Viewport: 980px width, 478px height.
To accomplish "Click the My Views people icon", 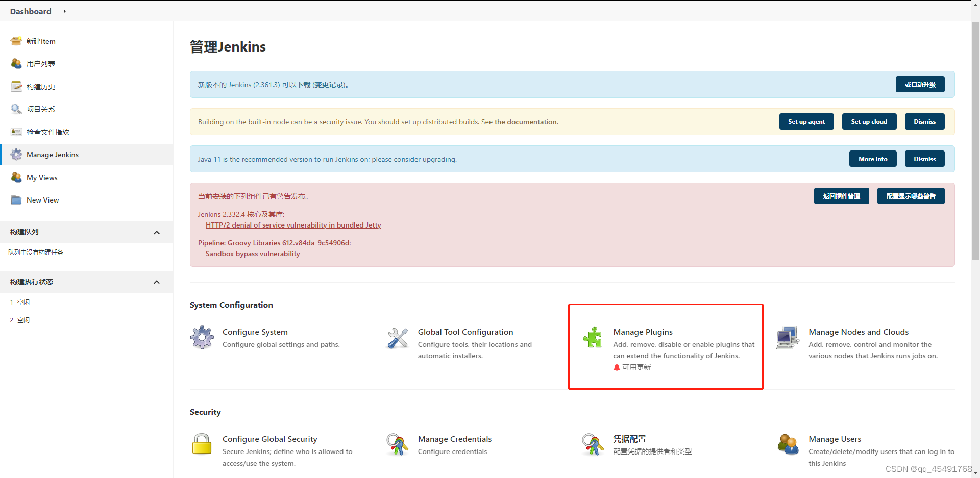I will pyautogui.click(x=16, y=178).
